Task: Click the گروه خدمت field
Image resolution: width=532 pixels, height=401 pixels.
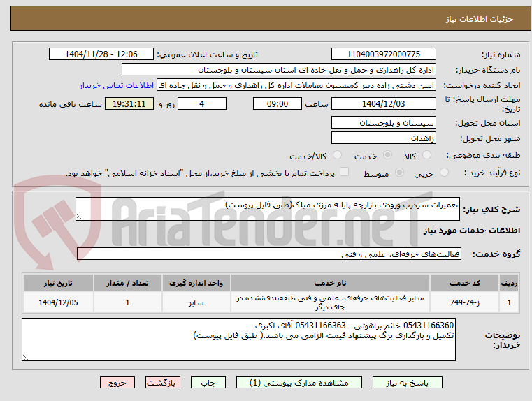Action: [x=269, y=254]
